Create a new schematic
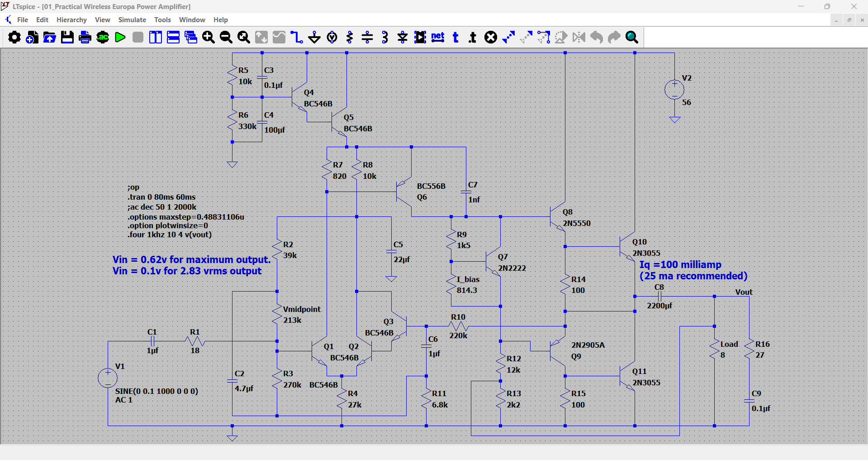This screenshot has width=868, height=460. coord(32,37)
